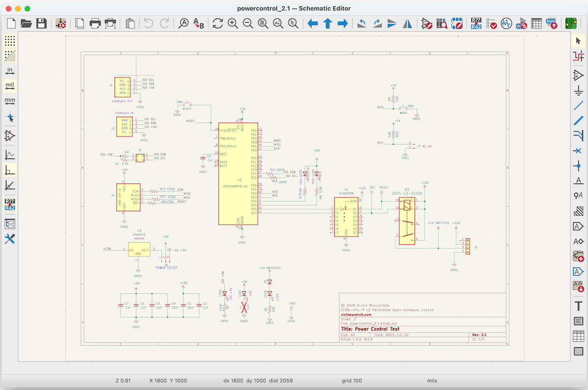The height and width of the screenshot is (390, 588).
Task: Click the Print button
Action: (96, 23)
